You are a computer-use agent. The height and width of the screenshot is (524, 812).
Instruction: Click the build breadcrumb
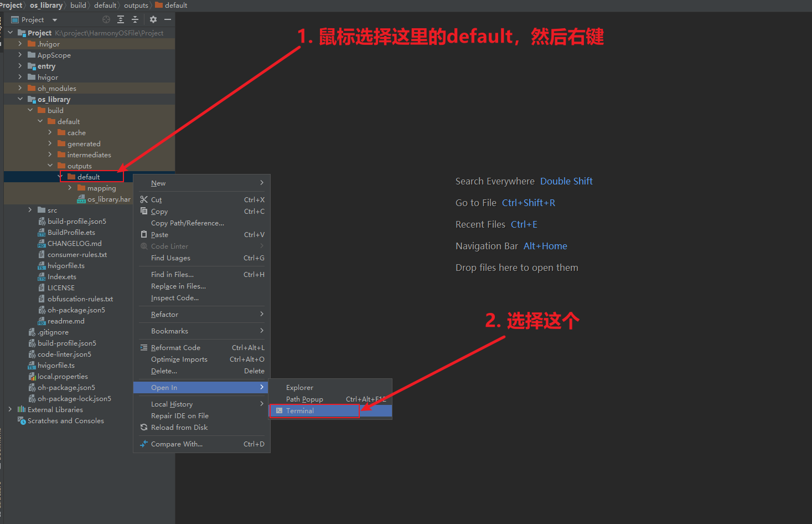click(78, 5)
